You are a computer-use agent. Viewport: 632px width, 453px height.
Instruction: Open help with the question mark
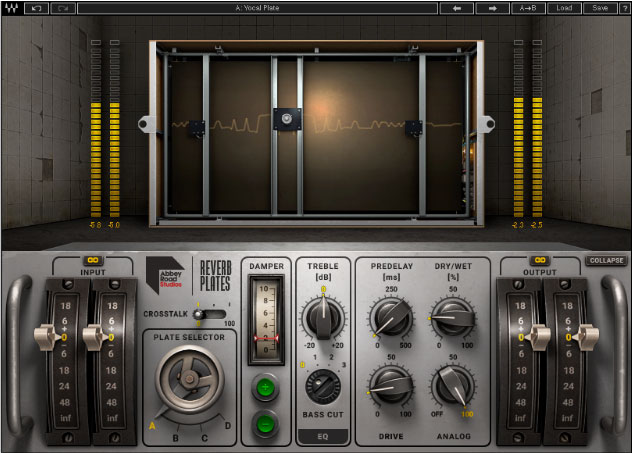(x=625, y=8)
